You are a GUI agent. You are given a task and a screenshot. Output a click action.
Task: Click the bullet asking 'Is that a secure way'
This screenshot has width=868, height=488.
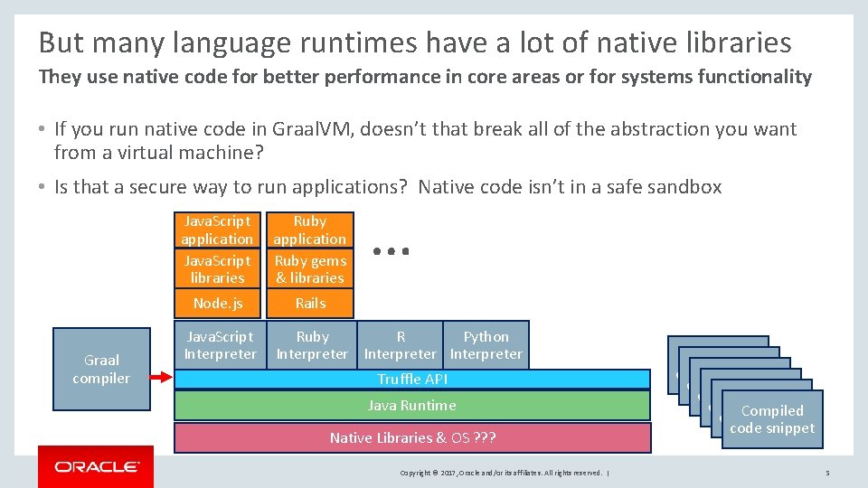click(x=388, y=187)
